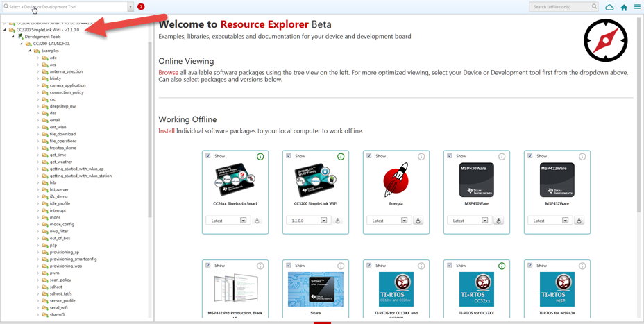
Task: Open info icon on Sitara card
Action: [341, 266]
